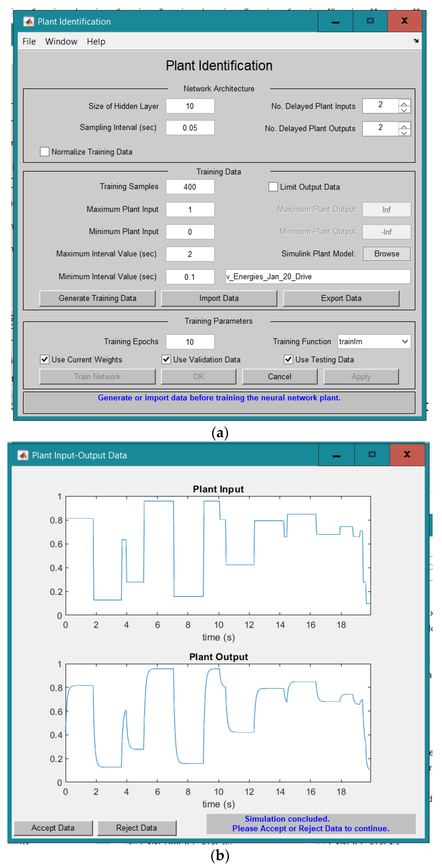Click the Reject Data button
Screen dimensions: 442x868
coord(136,828)
